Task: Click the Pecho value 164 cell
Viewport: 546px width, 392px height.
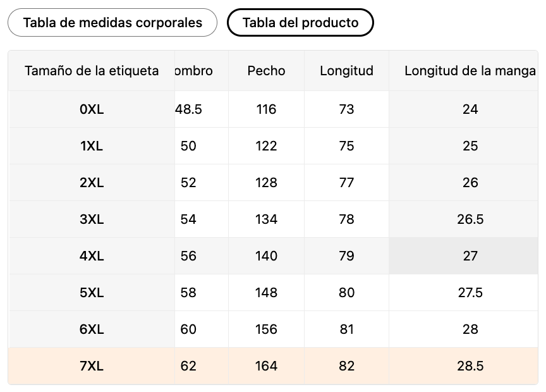Action: tap(266, 366)
